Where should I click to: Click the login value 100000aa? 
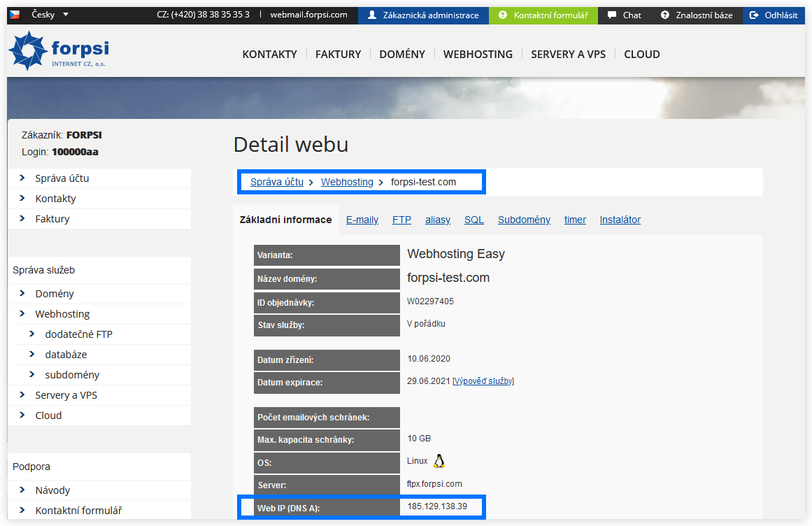(x=75, y=152)
